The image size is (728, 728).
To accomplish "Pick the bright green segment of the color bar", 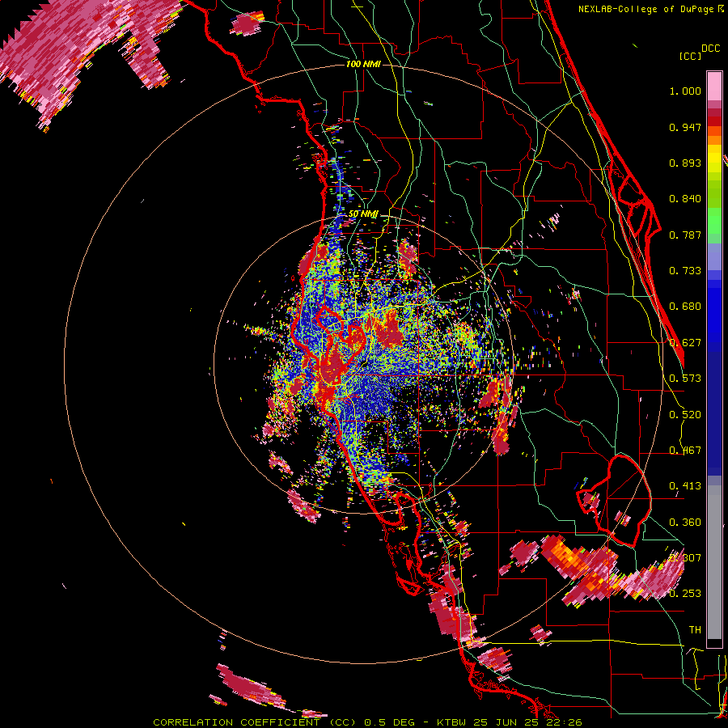I will [714, 221].
